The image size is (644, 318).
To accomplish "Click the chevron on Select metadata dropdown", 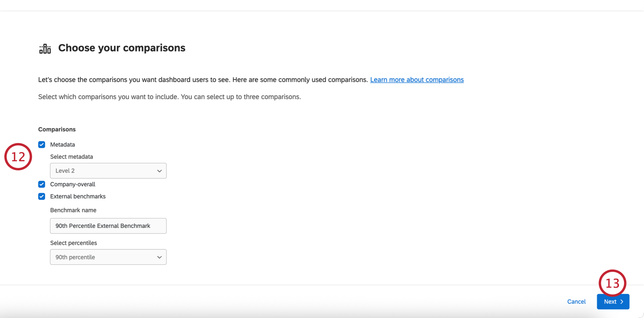I will (x=159, y=171).
